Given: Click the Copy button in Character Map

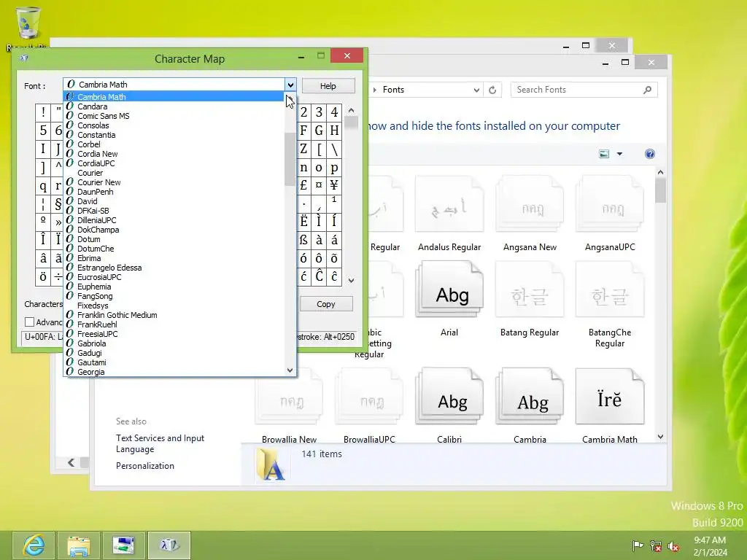Looking at the screenshot, I should [x=326, y=304].
